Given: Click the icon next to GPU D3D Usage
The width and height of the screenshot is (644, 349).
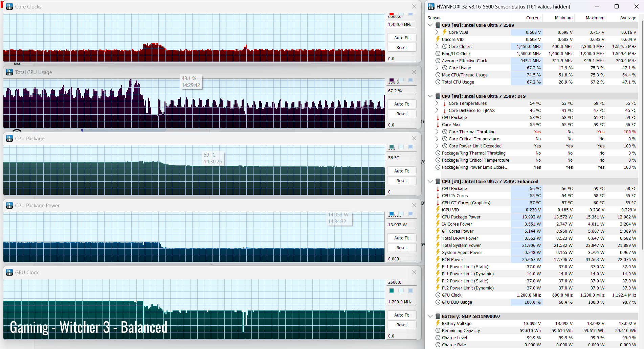Looking at the screenshot, I should 438,302.
